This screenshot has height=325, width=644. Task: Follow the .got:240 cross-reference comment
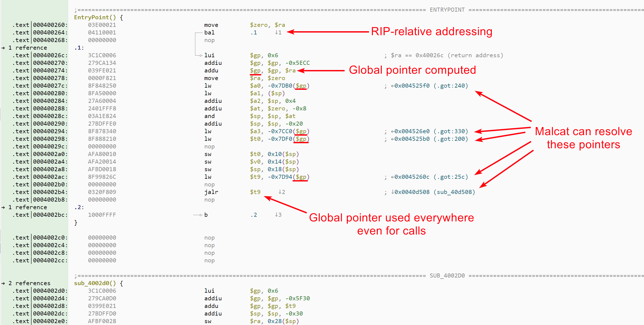tap(429, 86)
